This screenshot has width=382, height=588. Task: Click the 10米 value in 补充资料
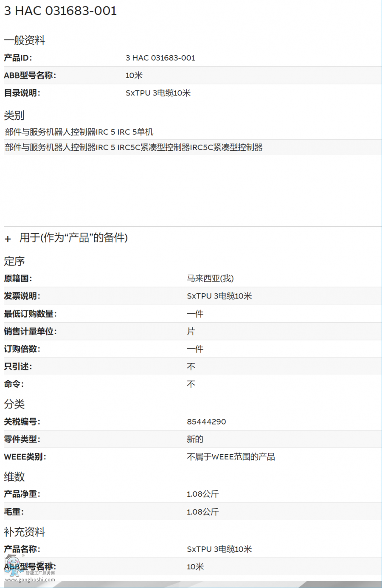point(195,567)
